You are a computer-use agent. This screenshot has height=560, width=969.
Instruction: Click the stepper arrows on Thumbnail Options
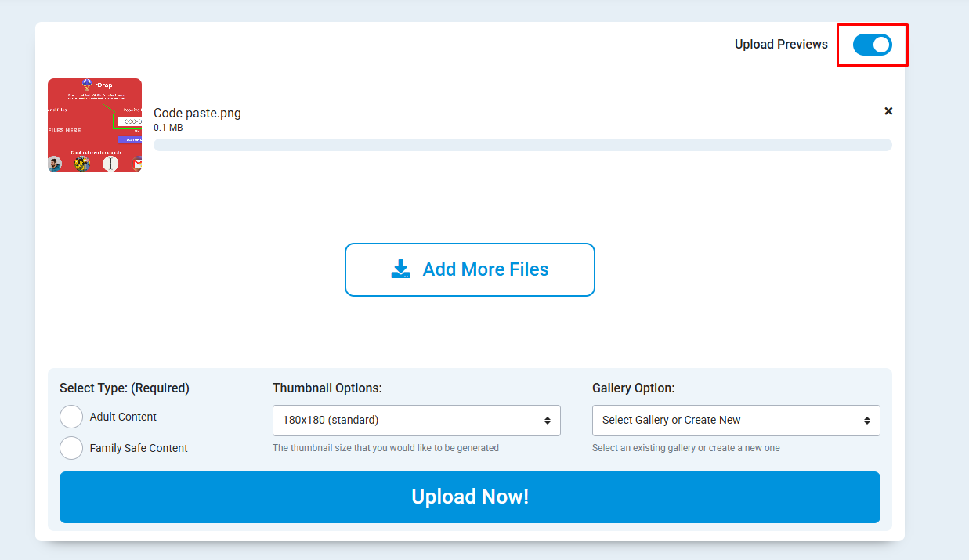click(x=548, y=421)
